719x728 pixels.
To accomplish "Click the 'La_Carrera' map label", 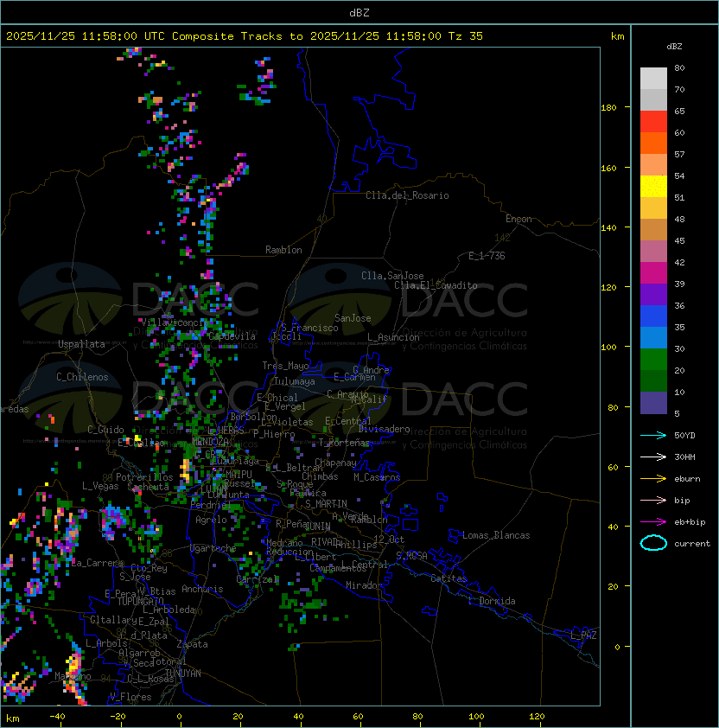I will 97,563.
